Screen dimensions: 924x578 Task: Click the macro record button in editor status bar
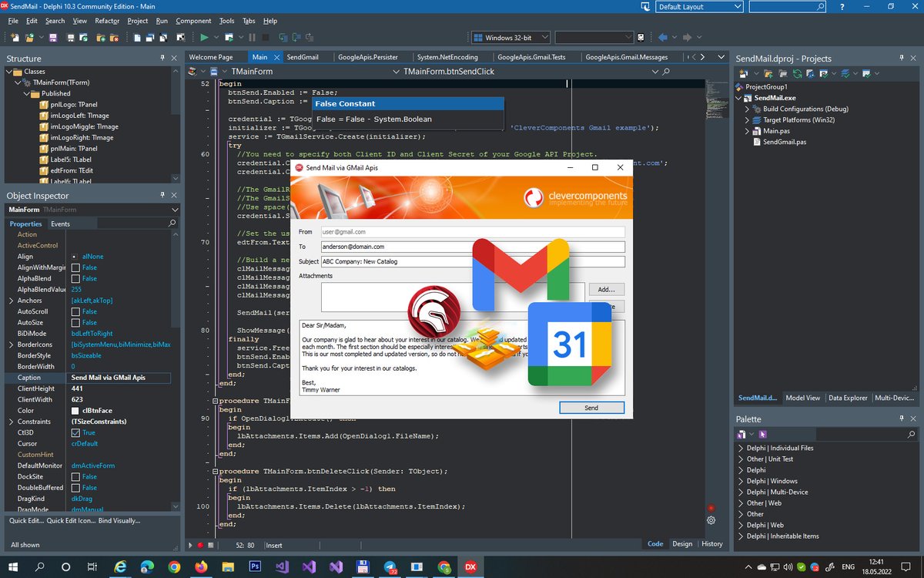[199, 545]
